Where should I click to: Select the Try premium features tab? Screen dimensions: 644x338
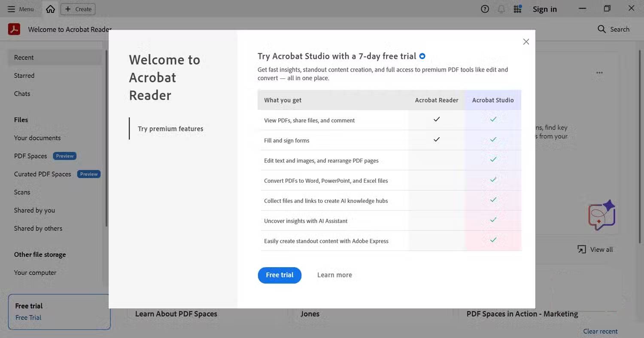[x=170, y=129]
